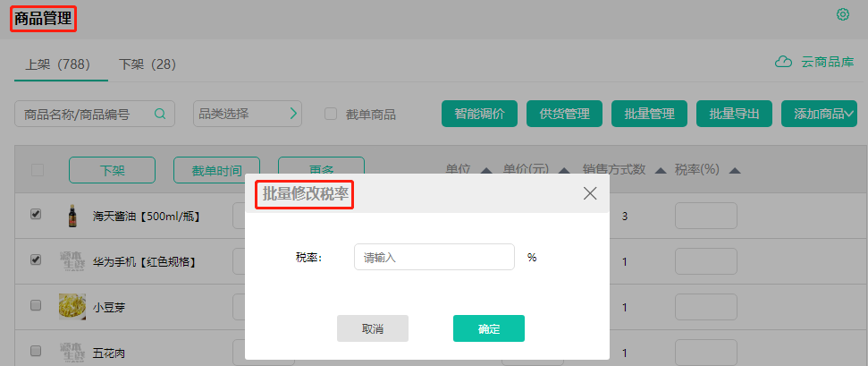The height and width of the screenshot is (366, 868).
Task: Click 华为手机 placeholder image
Action: point(72,260)
